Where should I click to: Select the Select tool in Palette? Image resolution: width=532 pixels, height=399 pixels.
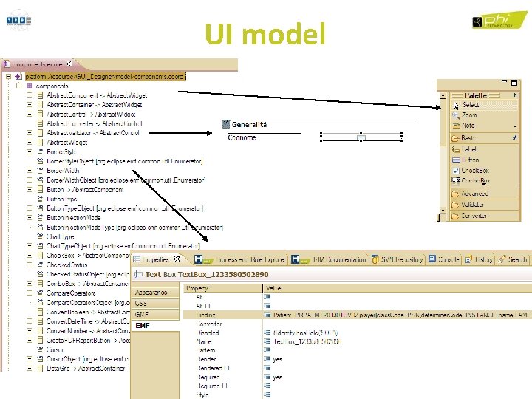tap(484, 105)
